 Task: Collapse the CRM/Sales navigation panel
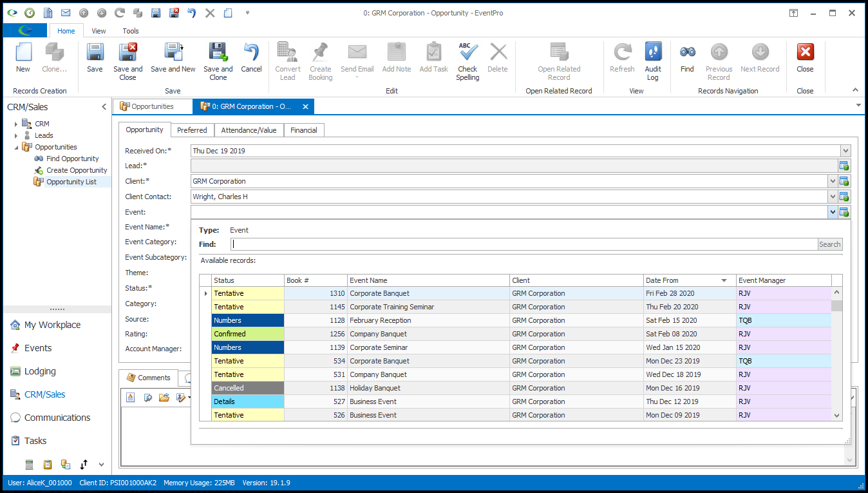point(104,107)
